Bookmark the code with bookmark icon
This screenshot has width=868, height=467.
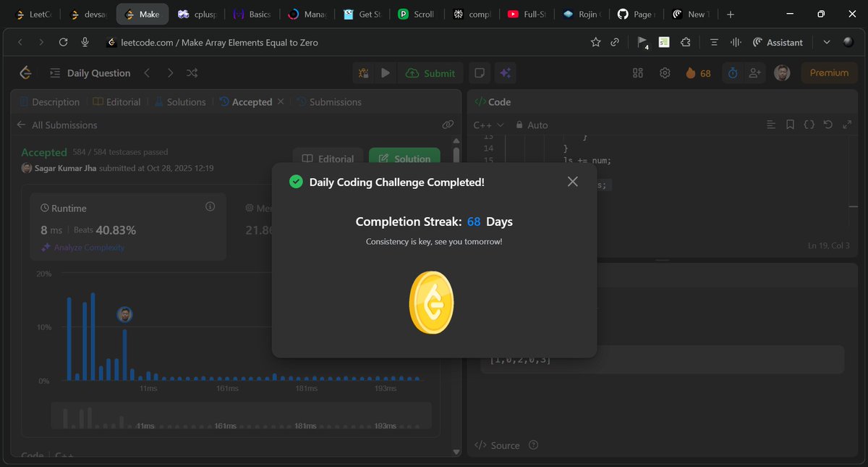[x=790, y=125]
